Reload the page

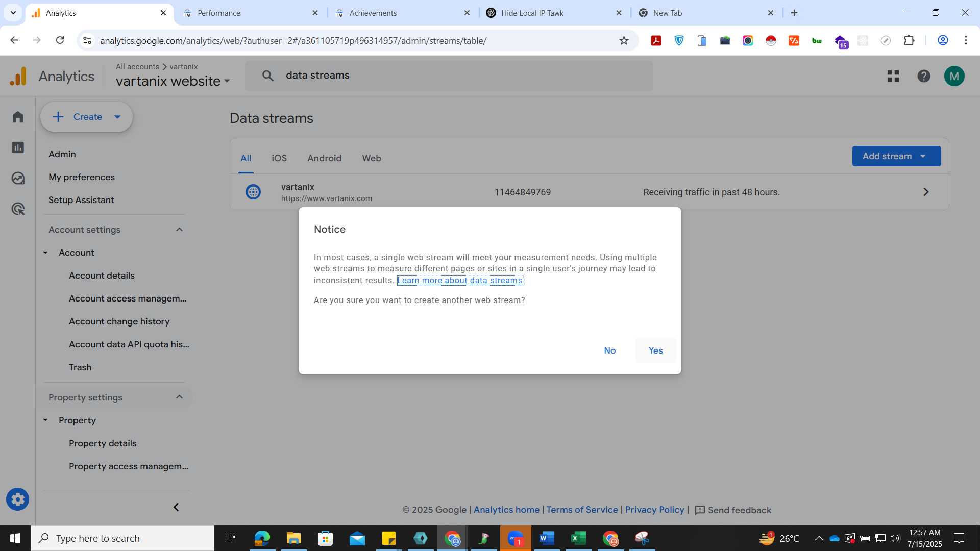tap(60, 40)
